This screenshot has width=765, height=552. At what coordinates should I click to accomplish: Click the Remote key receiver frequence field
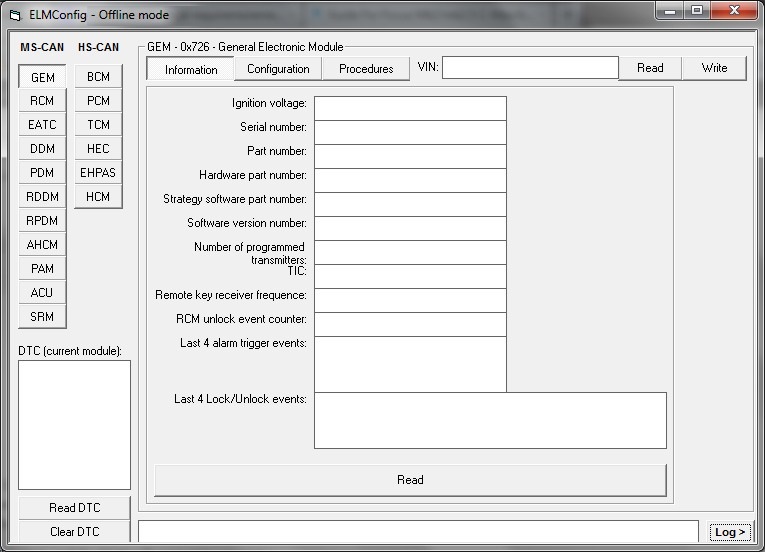click(x=410, y=300)
